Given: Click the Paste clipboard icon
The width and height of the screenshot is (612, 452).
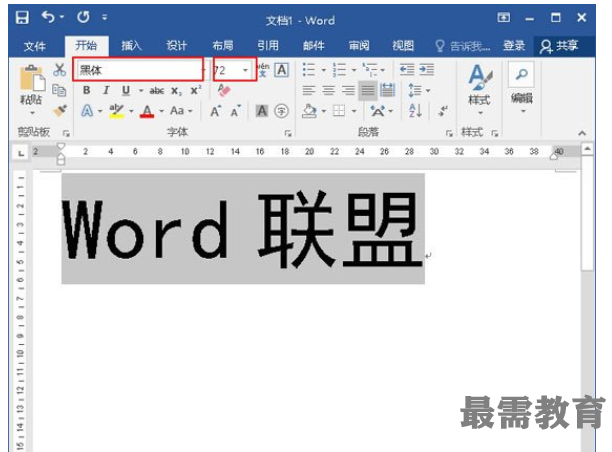Looking at the screenshot, I should 32,78.
